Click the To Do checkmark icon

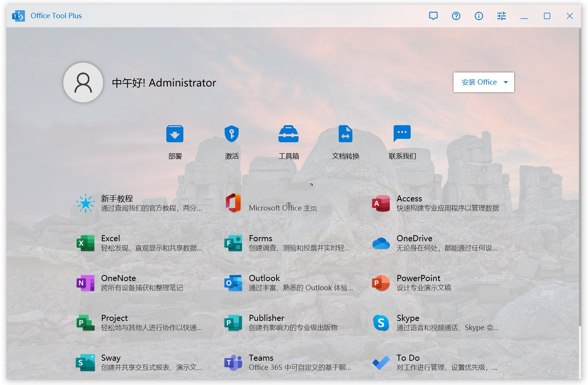coord(381,363)
